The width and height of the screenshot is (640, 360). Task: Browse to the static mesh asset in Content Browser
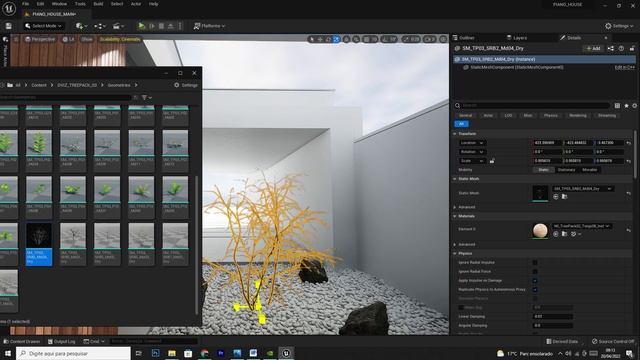click(564, 197)
